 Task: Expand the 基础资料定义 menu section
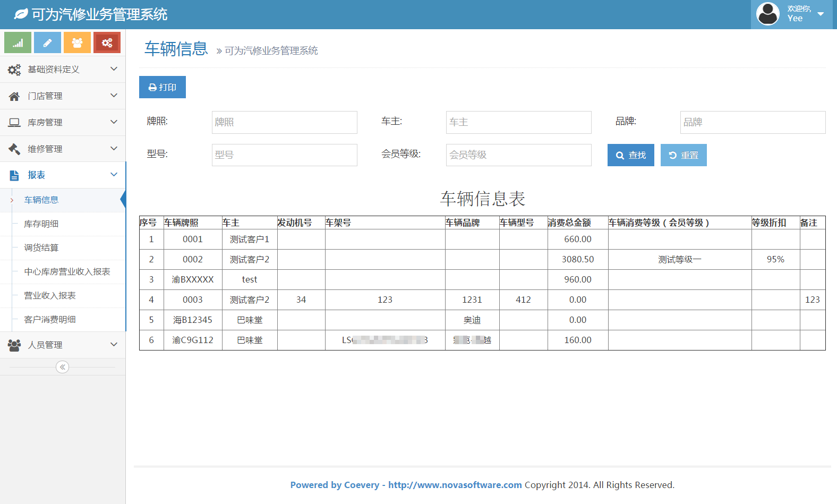(x=63, y=70)
